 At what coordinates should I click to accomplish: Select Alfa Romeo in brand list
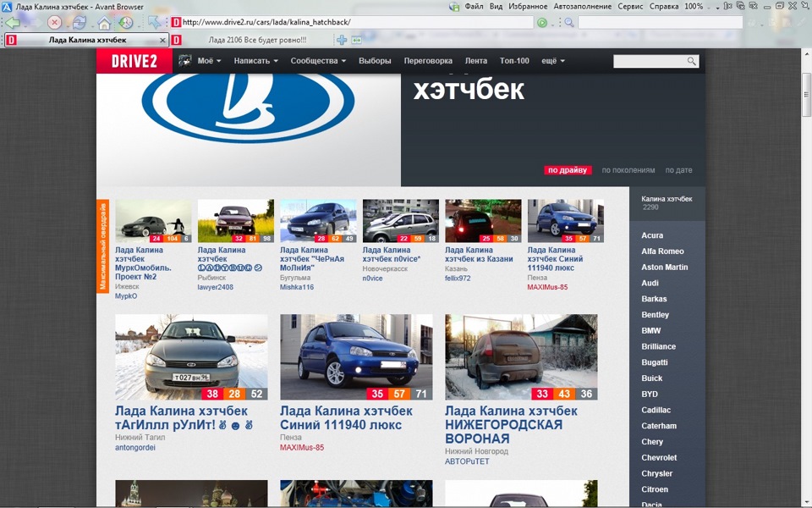[662, 251]
